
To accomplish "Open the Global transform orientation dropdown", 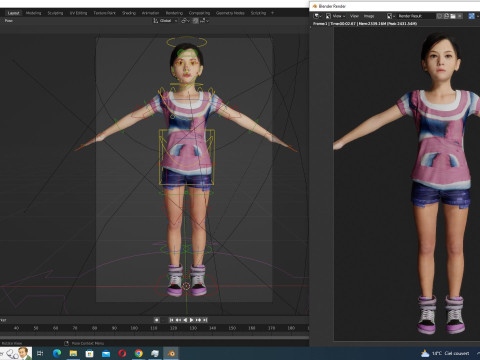I will 165,21.
